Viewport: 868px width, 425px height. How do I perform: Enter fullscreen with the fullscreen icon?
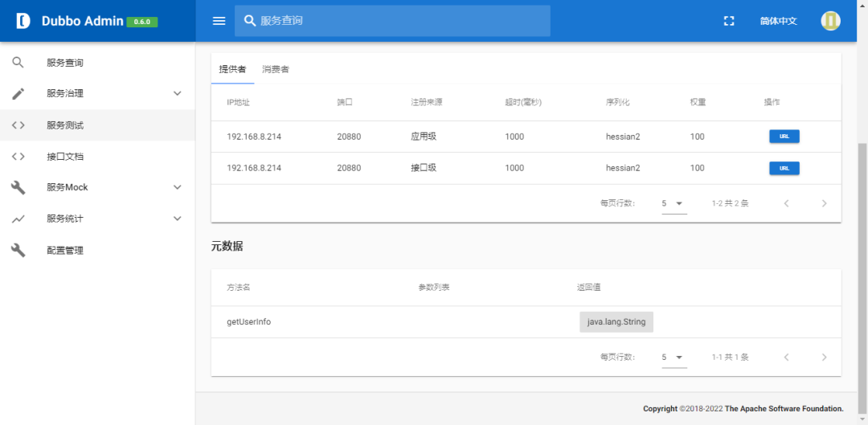click(729, 21)
